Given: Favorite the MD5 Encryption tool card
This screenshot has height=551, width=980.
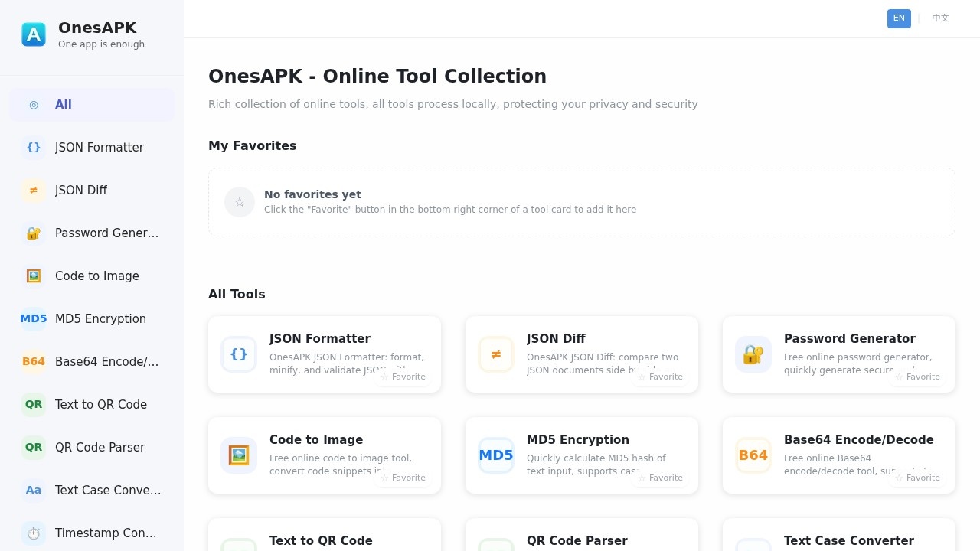Looking at the screenshot, I should coord(660,478).
